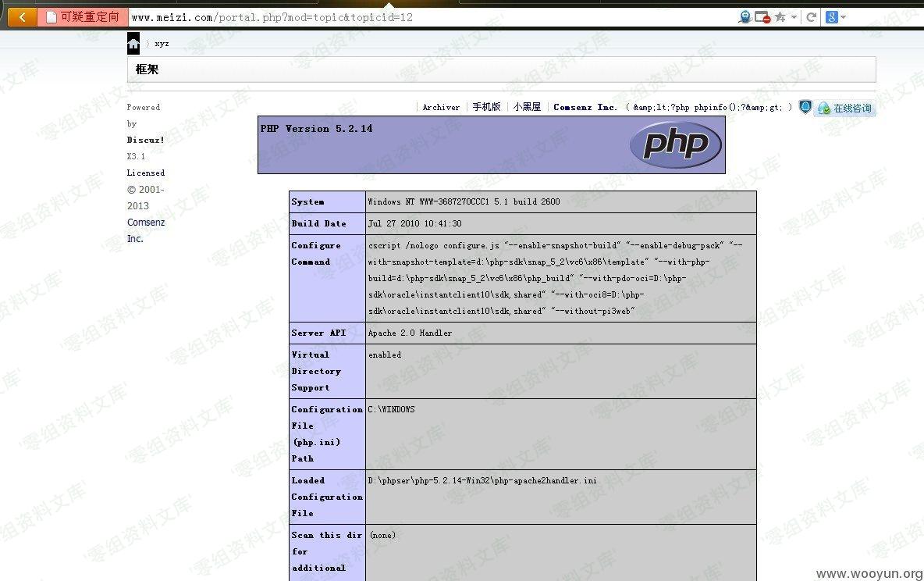Go to the forum home icon
Image resolution: width=924 pixels, height=581 pixels.
pyautogui.click(x=133, y=44)
